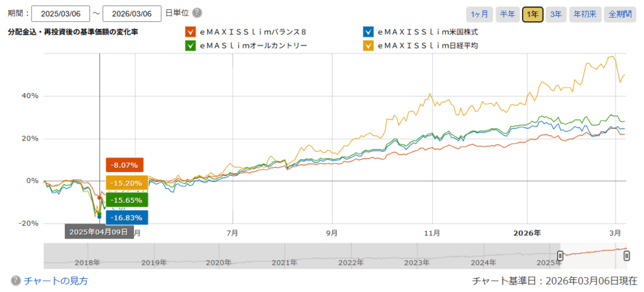The height and width of the screenshot is (292, 644).
Task: Click the question mark icon before チャートの見方
Action: (x=16, y=281)
